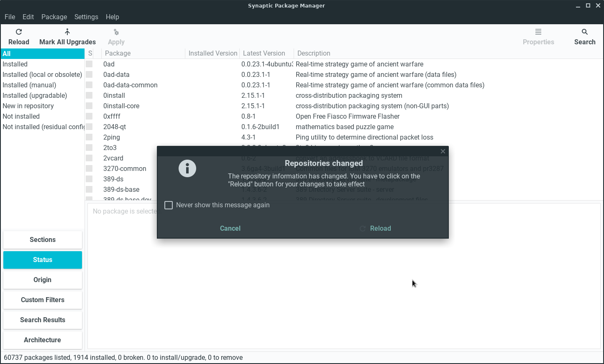Click the Mark All Upgrades toolbar icon
Image resolution: width=604 pixels, height=364 pixels.
67,32
